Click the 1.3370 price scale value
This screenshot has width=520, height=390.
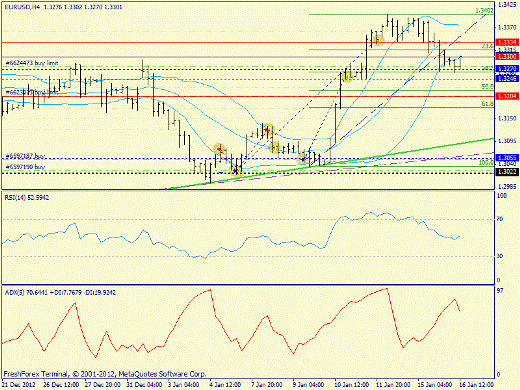[x=507, y=27]
